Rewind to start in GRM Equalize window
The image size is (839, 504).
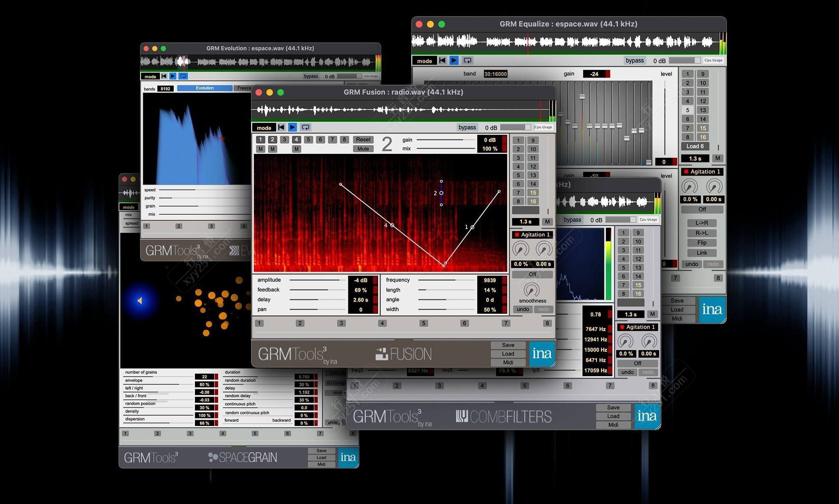(x=442, y=60)
